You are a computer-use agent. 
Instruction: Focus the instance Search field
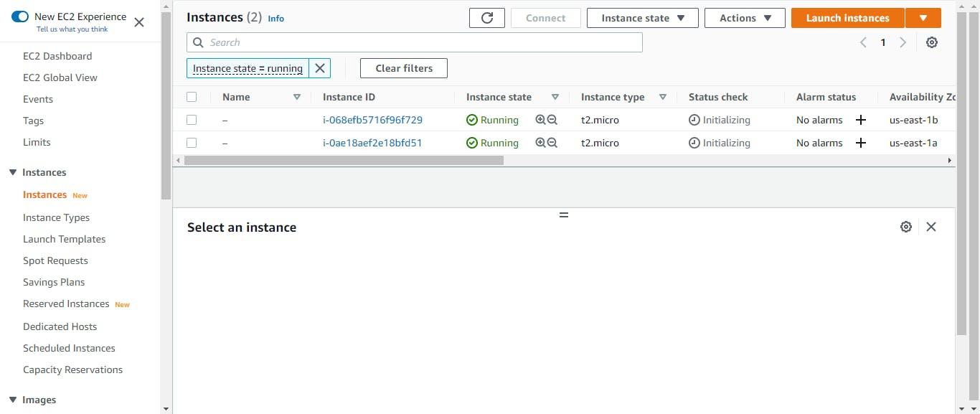[415, 42]
